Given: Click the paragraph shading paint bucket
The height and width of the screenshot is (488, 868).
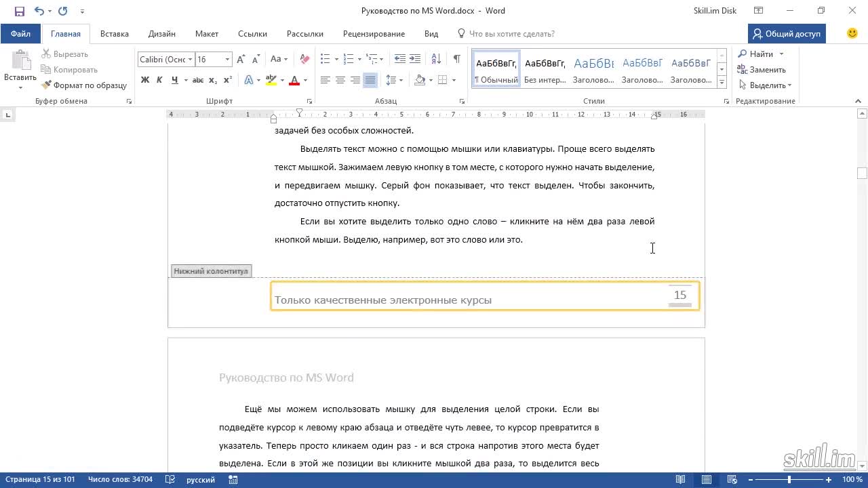Looking at the screenshot, I should pos(420,80).
